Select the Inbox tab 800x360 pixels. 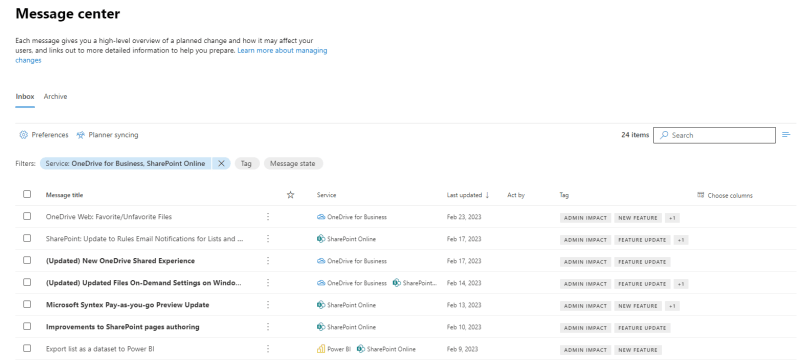(x=25, y=96)
